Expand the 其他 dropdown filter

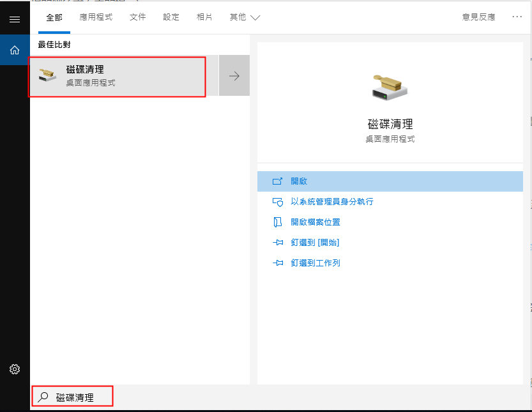(245, 17)
